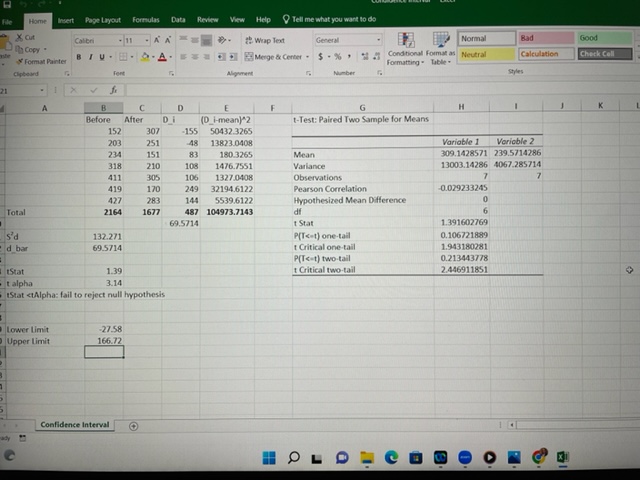Expand the Name Box dropdown arrow
The height and width of the screenshot is (480, 640).
tap(42, 90)
